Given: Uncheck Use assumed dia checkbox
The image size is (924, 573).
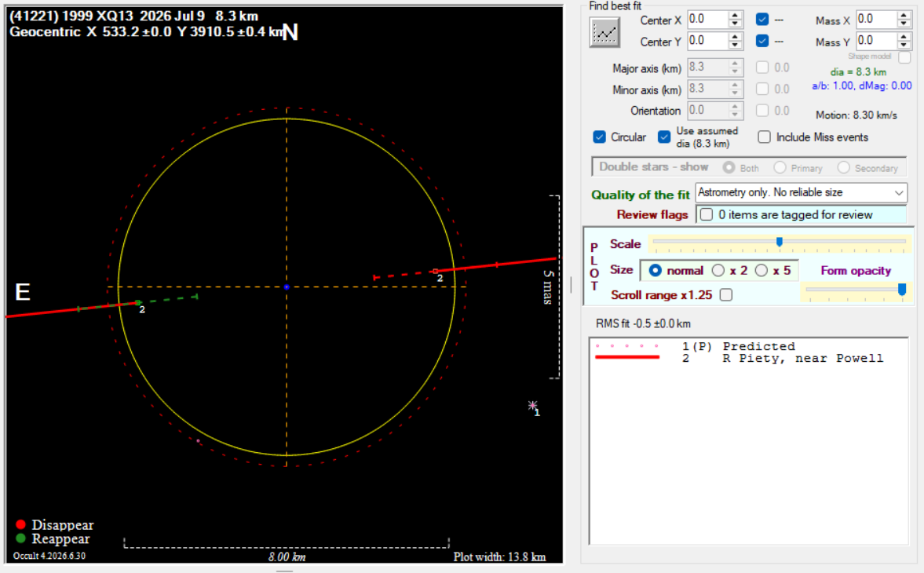Looking at the screenshot, I should (664, 137).
